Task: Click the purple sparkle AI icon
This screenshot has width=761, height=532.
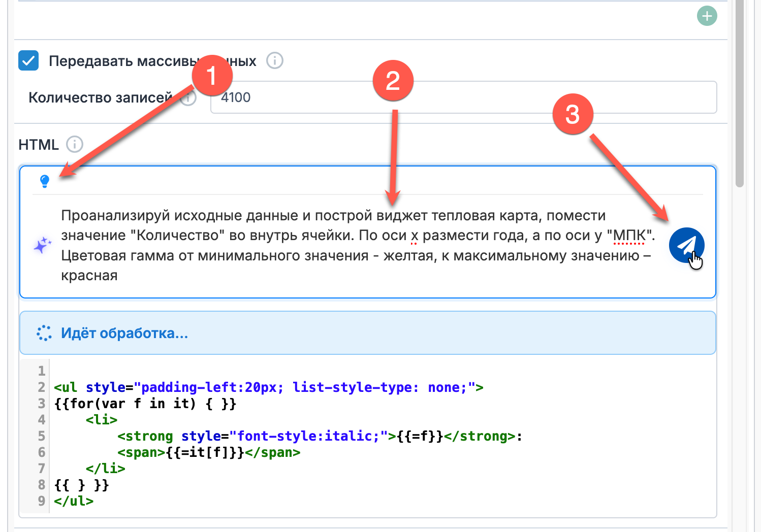Action: tap(42, 245)
